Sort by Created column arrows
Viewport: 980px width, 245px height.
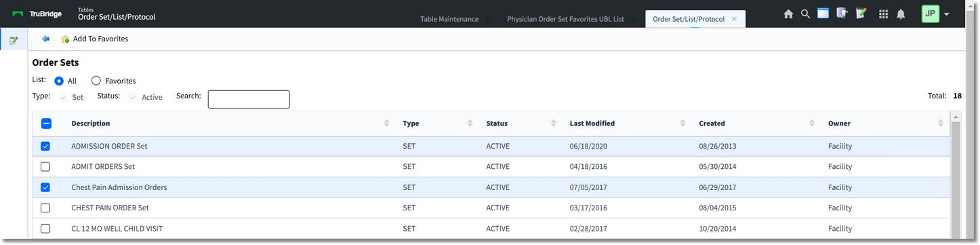(x=812, y=124)
